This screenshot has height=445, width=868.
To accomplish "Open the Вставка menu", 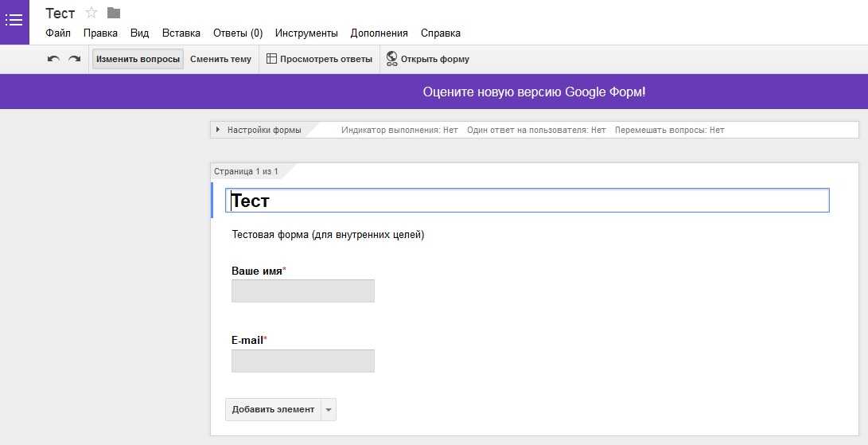I will click(x=181, y=33).
